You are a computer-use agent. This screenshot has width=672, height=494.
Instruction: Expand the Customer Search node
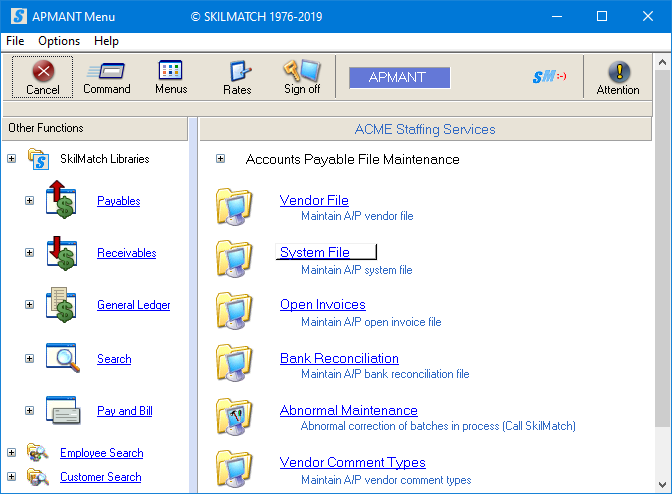(x=12, y=476)
